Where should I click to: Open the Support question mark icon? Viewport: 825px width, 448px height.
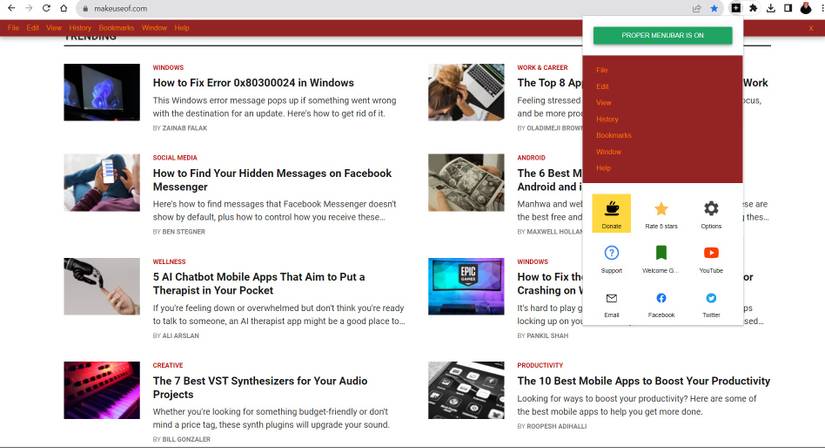tap(611, 253)
